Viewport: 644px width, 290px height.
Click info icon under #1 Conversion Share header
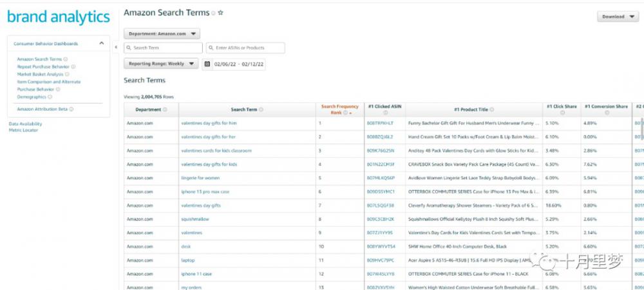[x=607, y=113]
